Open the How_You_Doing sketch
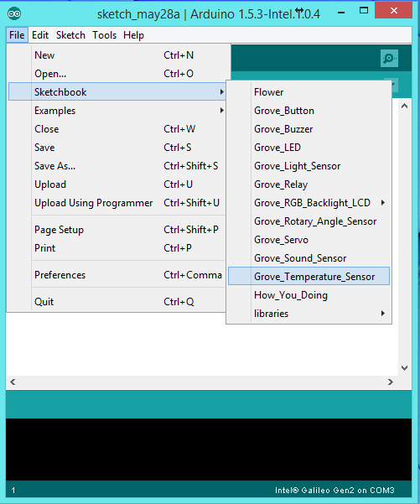 (x=309, y=295)
